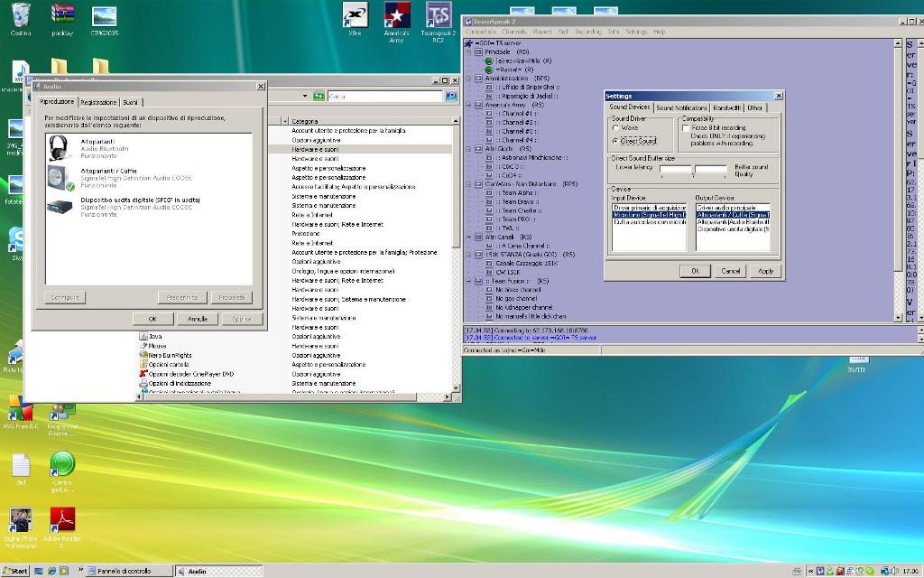Select the SPDIF digital output device icon

tap(60, 206)
